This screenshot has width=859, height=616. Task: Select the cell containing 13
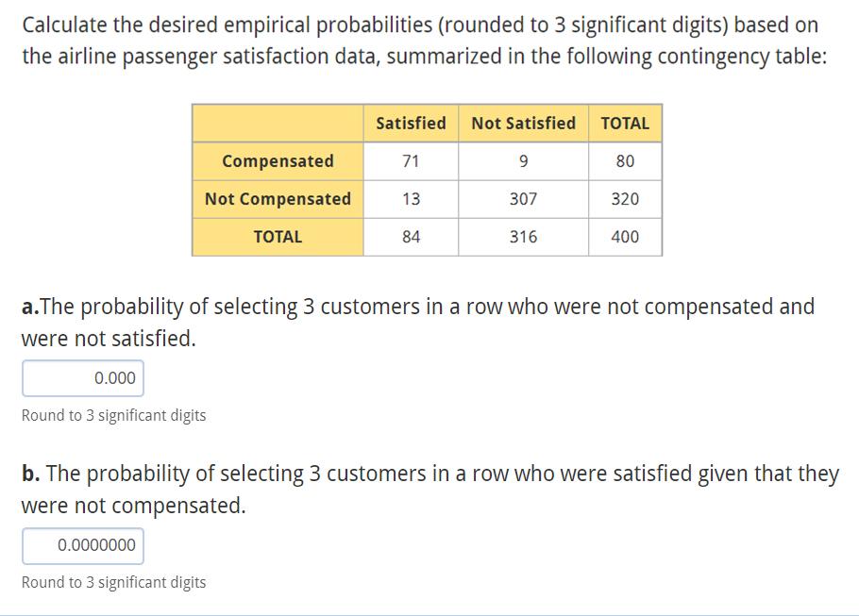pos(411,199)
